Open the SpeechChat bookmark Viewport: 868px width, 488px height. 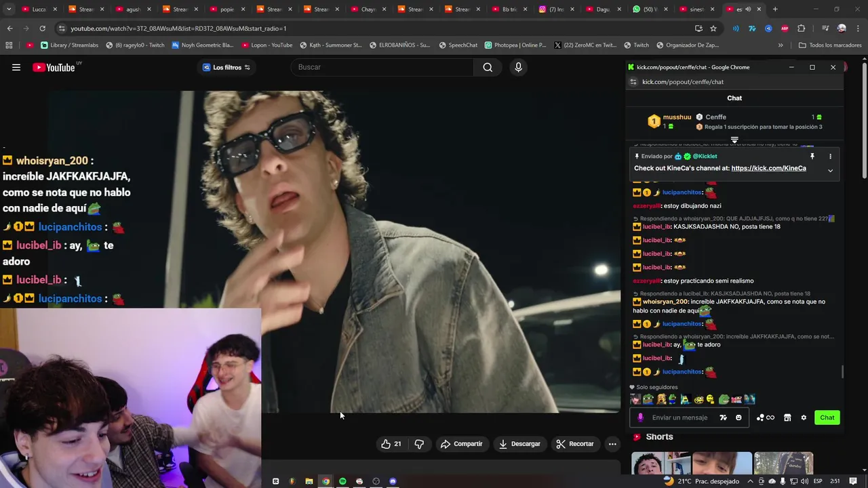click(458, 45)
